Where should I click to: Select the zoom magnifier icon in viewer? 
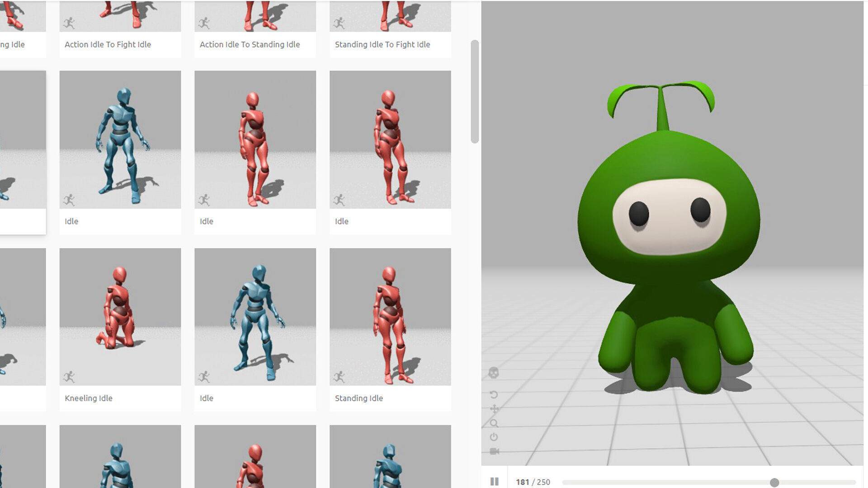coord(494,423)
